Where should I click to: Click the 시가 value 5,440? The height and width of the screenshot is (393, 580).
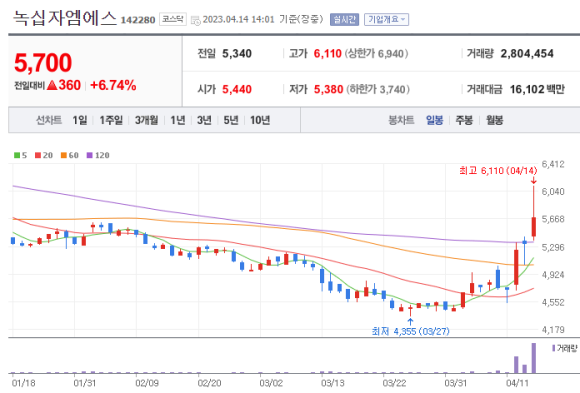tap(237, 90)
